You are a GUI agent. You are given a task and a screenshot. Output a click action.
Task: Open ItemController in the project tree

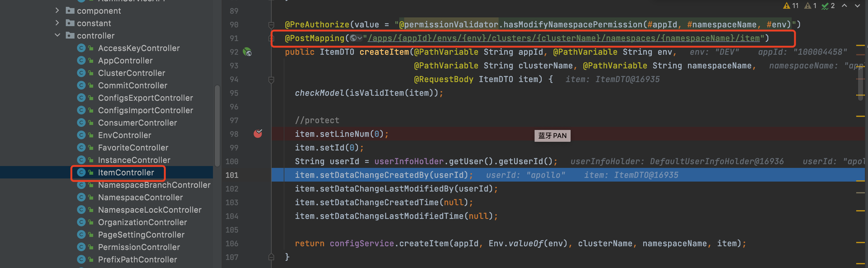[126, 173]
